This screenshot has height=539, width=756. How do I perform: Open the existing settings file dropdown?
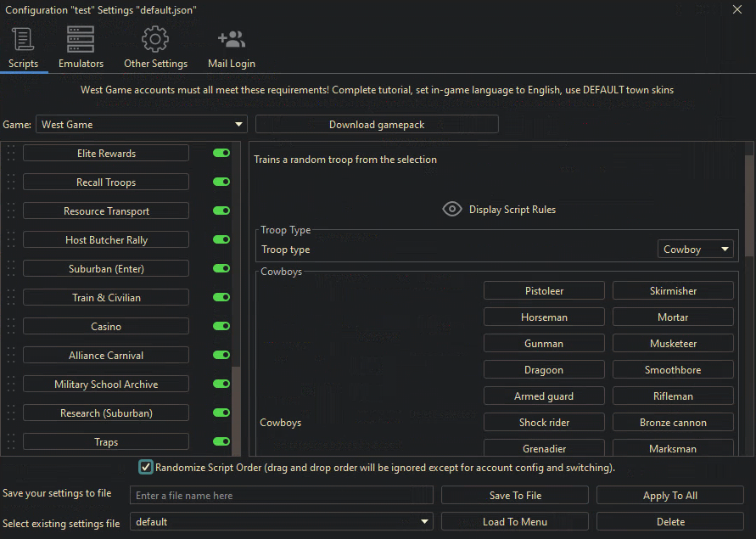pos(281,522)
